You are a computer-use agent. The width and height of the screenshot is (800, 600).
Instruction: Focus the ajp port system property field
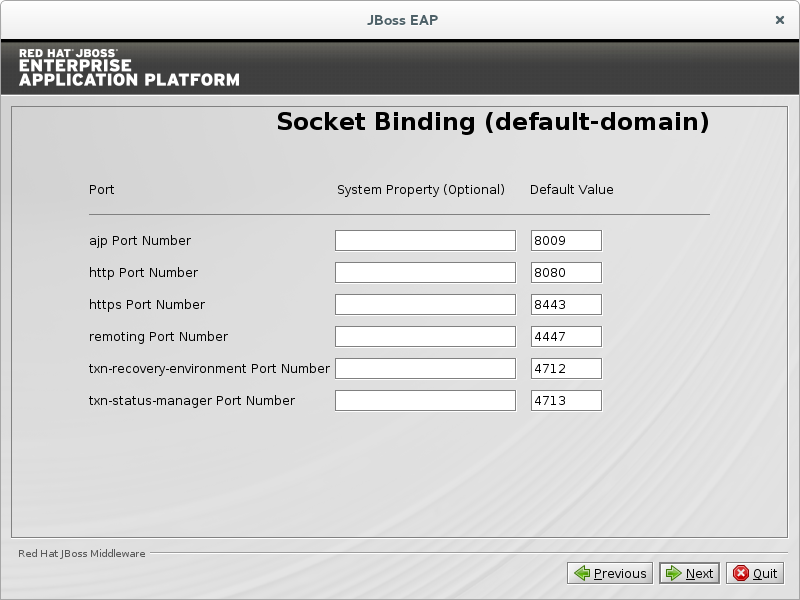point(424,240)
